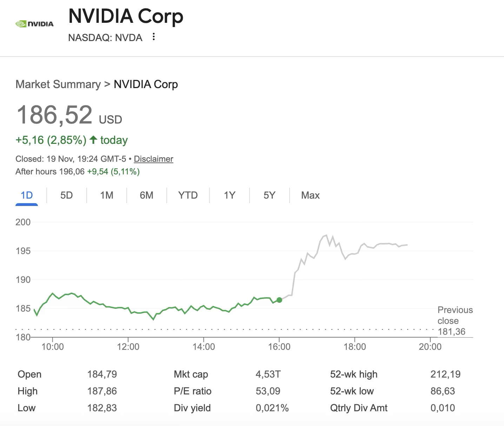Click the NVIDIA Corp main title

(x=126, y=16)
